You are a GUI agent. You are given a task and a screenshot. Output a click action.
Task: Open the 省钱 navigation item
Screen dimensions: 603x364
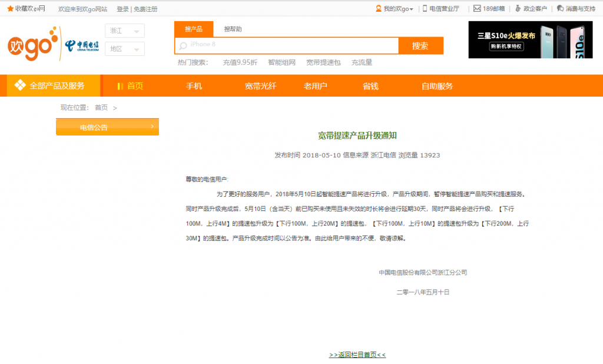click(370, 86)
